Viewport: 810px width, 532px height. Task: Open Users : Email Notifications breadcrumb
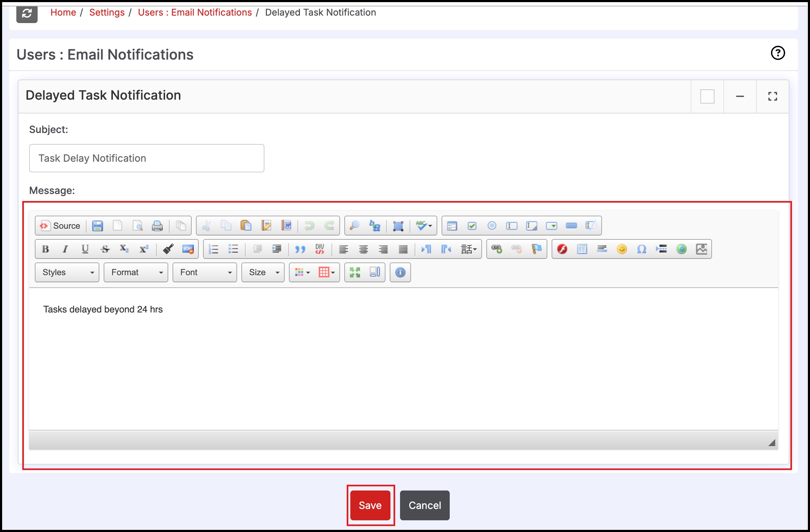coord(195,12)
